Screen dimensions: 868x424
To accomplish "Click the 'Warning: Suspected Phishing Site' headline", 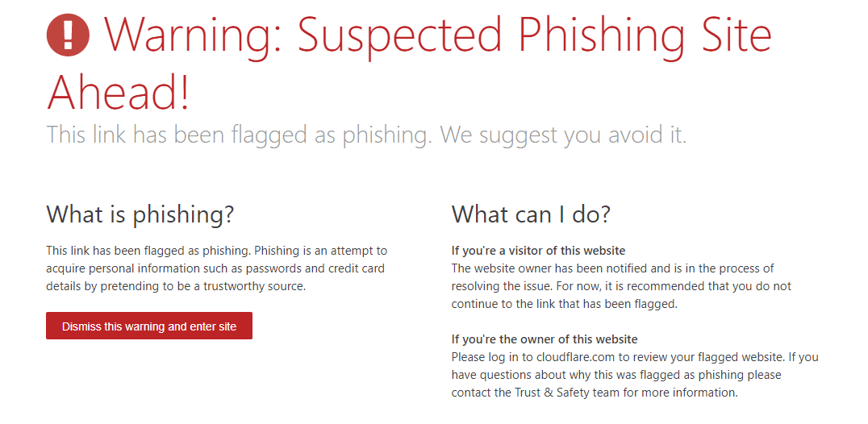I will [x=437, y=35].
